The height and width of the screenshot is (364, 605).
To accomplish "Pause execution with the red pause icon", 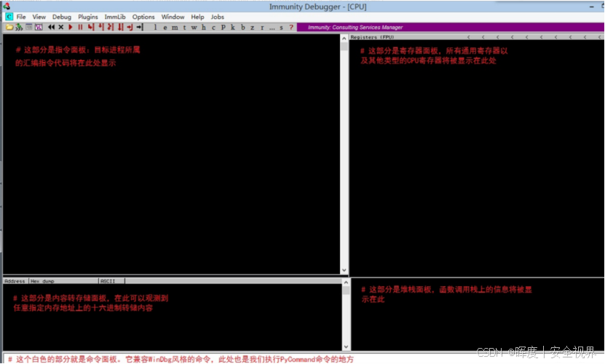I will point(80,27).
